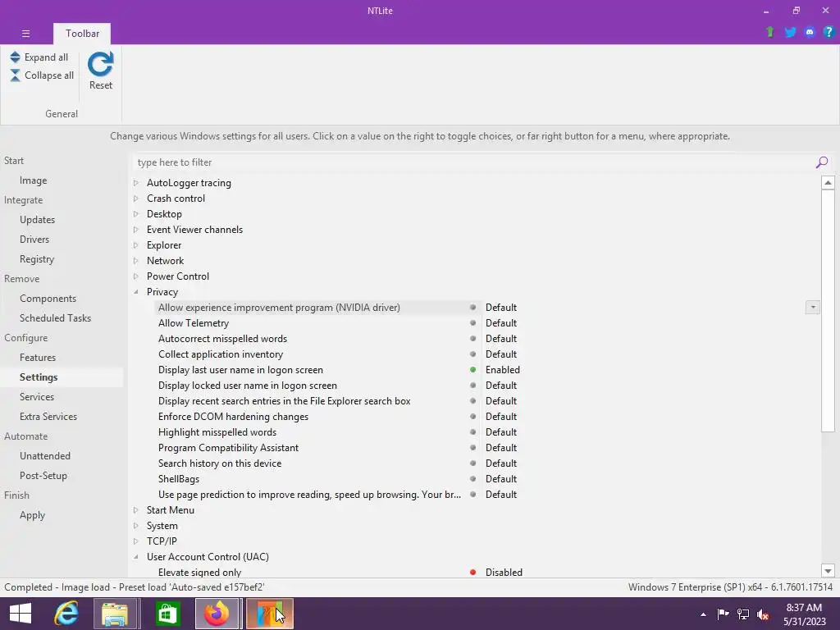840x630 pixels.
Task: Click the scroll up arrow
Action: point(828,183)
